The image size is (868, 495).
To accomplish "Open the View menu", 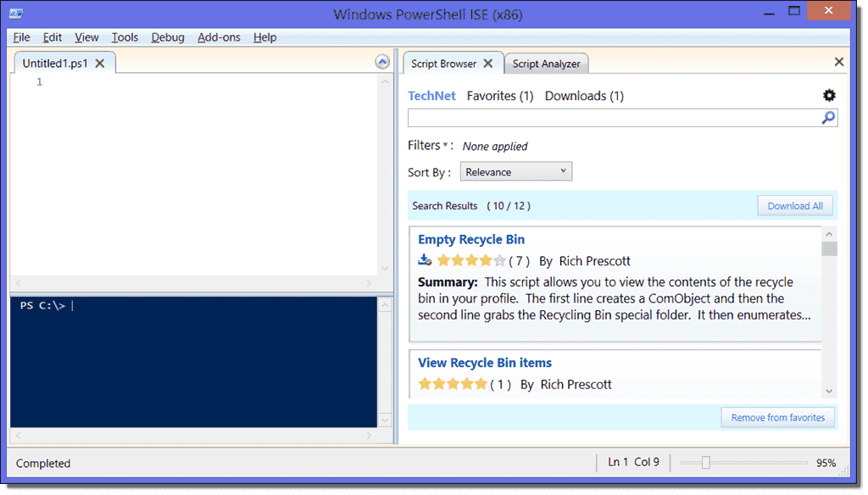I will (86, 37).
